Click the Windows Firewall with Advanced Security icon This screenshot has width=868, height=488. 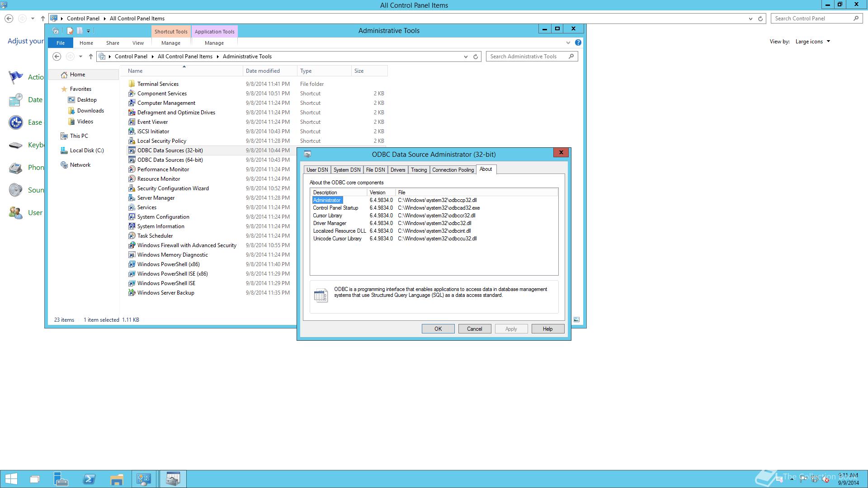[x=132, y=245]
